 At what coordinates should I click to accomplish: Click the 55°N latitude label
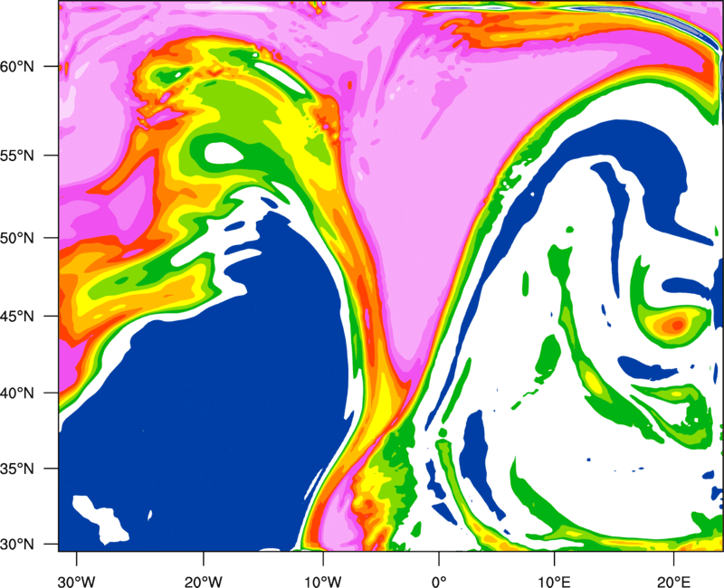[x=17, y=156]
